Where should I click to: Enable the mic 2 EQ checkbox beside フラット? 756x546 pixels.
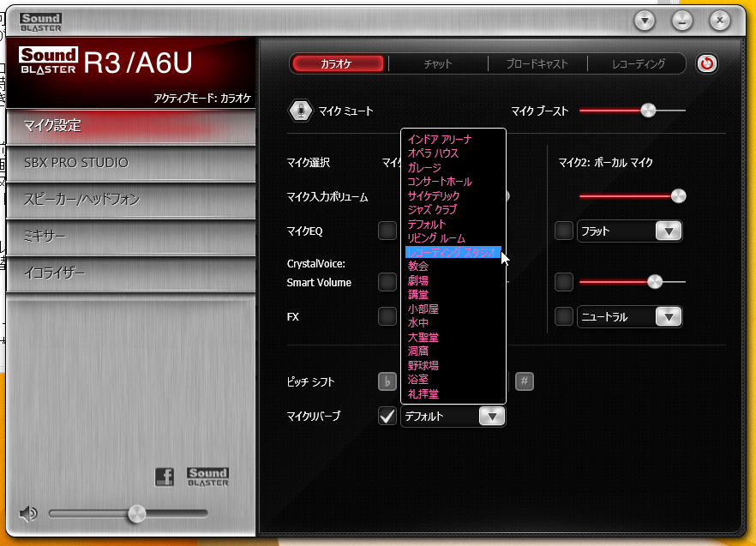(x=564, y=231)
